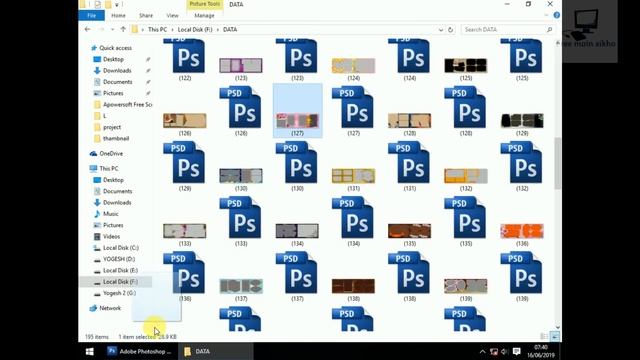640x360 pixels.
Task: Select the image thumbnail labeled (134)
Action: pyautogui.click(x=297, y=231)
